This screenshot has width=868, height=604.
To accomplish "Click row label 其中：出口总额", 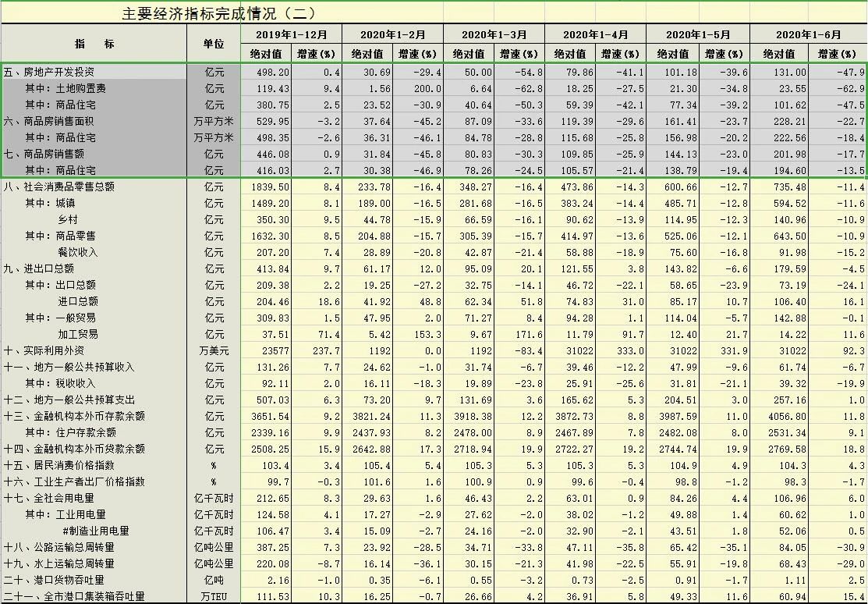I will (x=60, y=285).
